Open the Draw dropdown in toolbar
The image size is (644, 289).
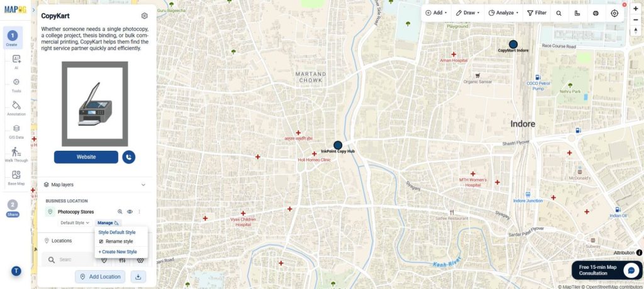click(x=468, y=13)
